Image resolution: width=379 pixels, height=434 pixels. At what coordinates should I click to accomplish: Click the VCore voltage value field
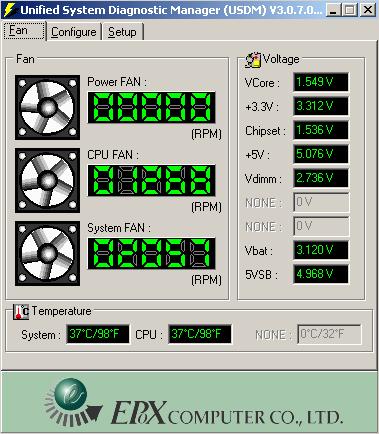point(321,82)
